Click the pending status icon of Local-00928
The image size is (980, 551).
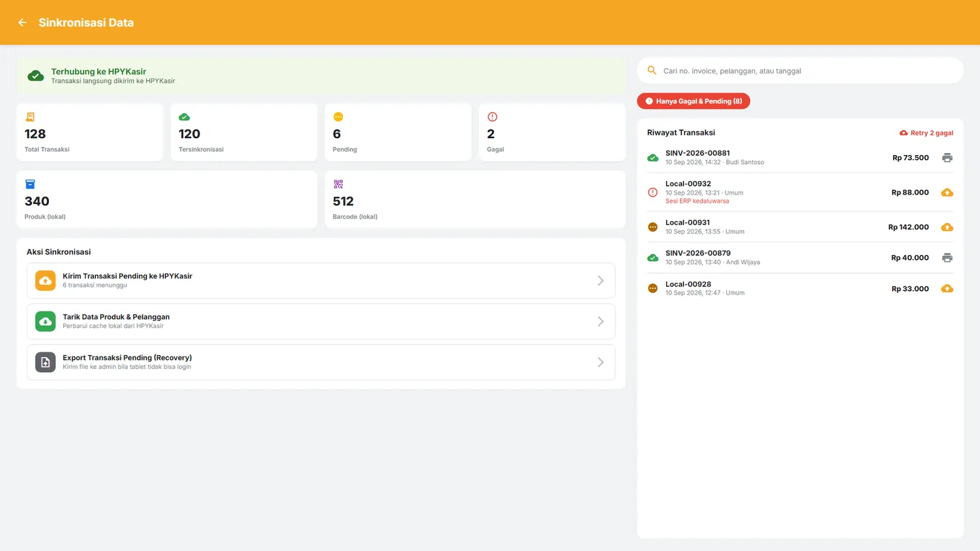coord(653,289)
